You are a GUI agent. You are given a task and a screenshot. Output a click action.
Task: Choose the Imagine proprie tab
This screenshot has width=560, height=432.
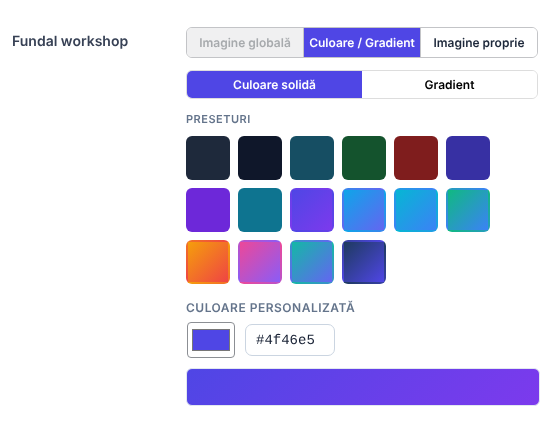point(479,42)
